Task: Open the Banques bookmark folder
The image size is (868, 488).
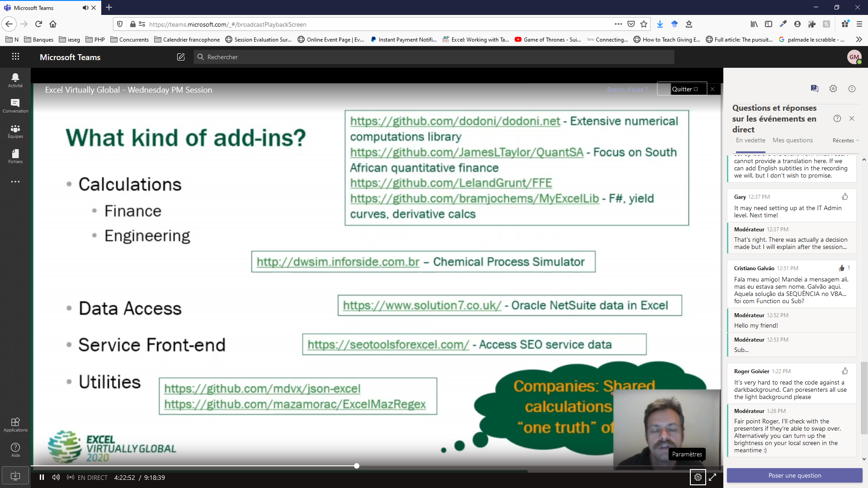Action: tap(39, 39)
